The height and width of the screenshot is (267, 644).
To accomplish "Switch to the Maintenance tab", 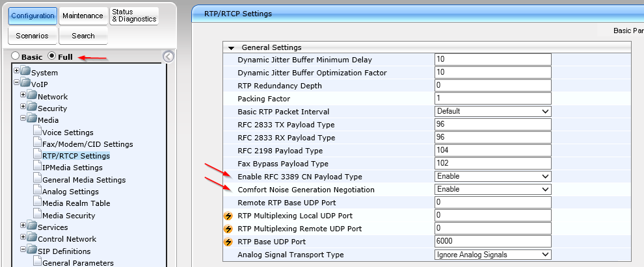I will click(83, 16).
